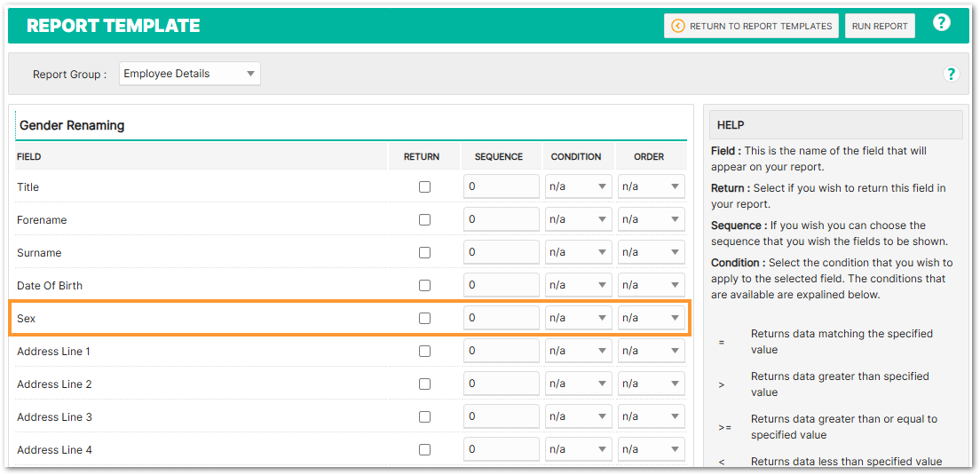Viewport: 980px width, 475px height.
Task: Click the Sequence input for Forename
Action: [x=501, y=220]
